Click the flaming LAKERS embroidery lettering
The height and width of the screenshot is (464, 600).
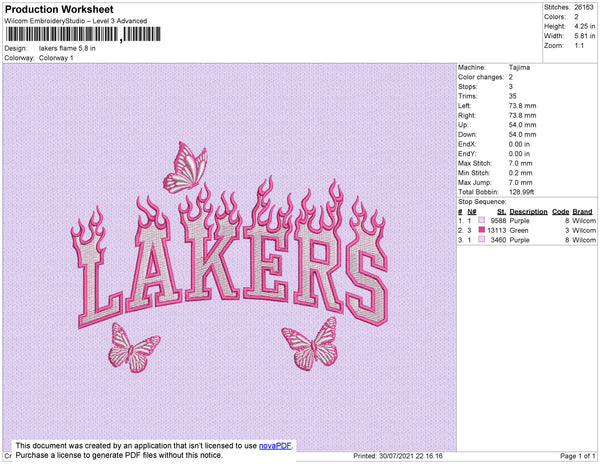[x=230, y=254]
